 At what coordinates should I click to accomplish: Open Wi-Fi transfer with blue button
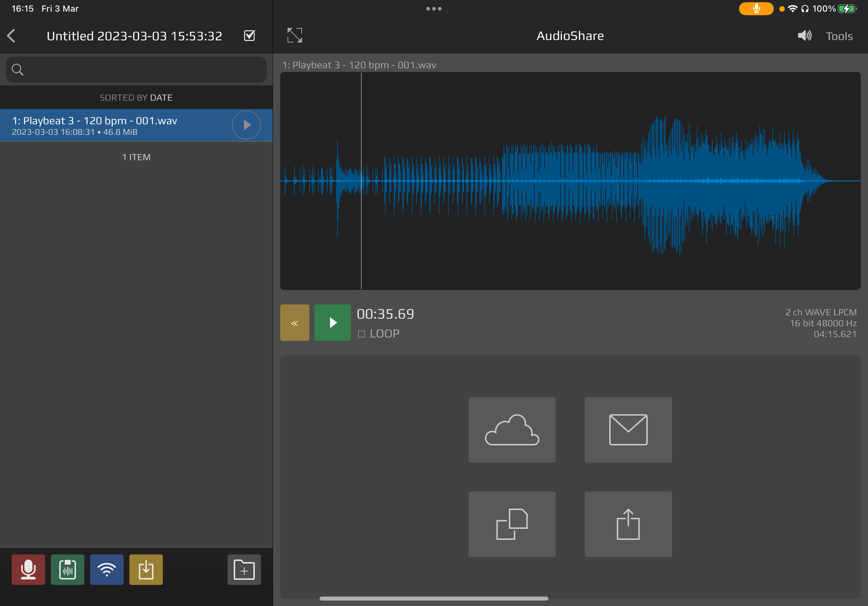[107, 569]
